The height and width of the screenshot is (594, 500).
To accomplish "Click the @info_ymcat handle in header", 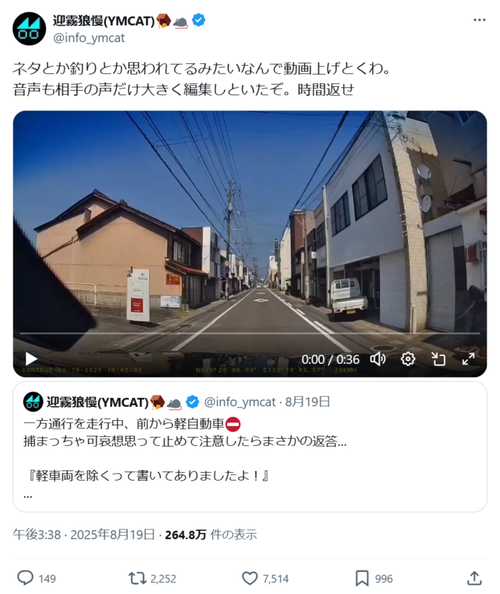I will [89, 38].
